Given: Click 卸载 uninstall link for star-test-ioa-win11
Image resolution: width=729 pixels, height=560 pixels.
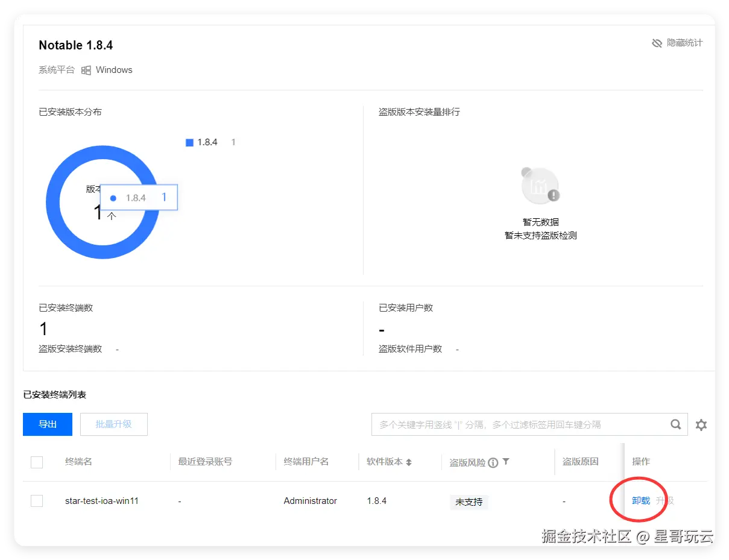Looking at the screenshot, I should click(641, 501).
